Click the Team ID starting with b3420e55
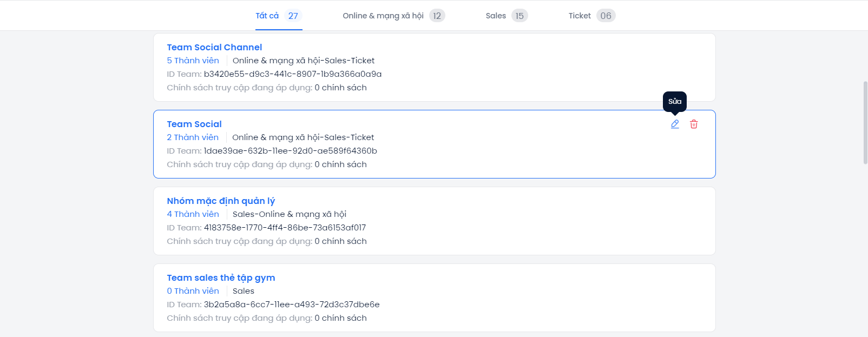 [292, 74]
